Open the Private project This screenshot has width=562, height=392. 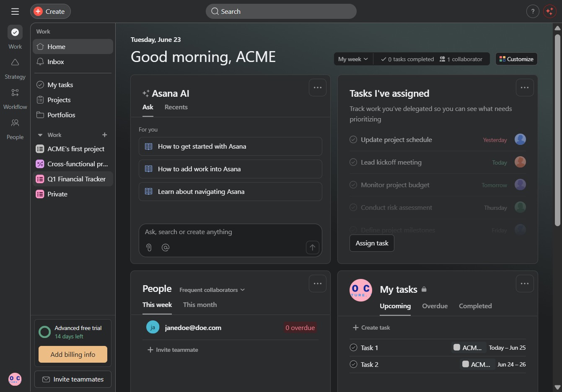tap(73, 194)
